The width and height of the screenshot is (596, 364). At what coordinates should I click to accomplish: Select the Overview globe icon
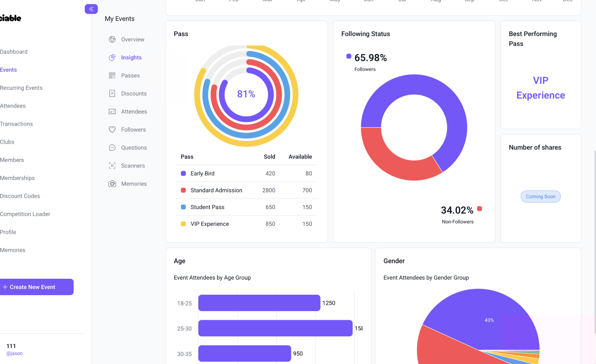tap(112, 39)
